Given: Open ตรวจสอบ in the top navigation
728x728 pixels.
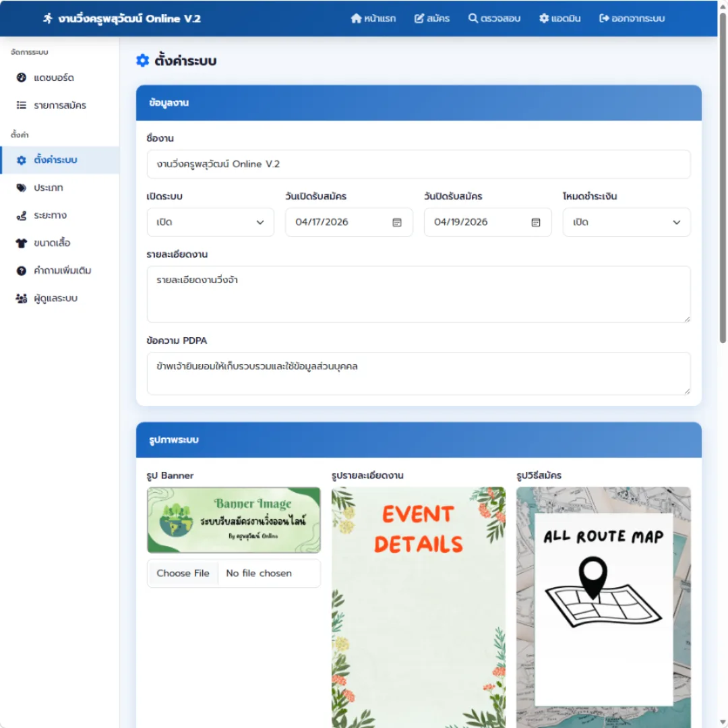Looking at the screenshot, I should point(494,18).
